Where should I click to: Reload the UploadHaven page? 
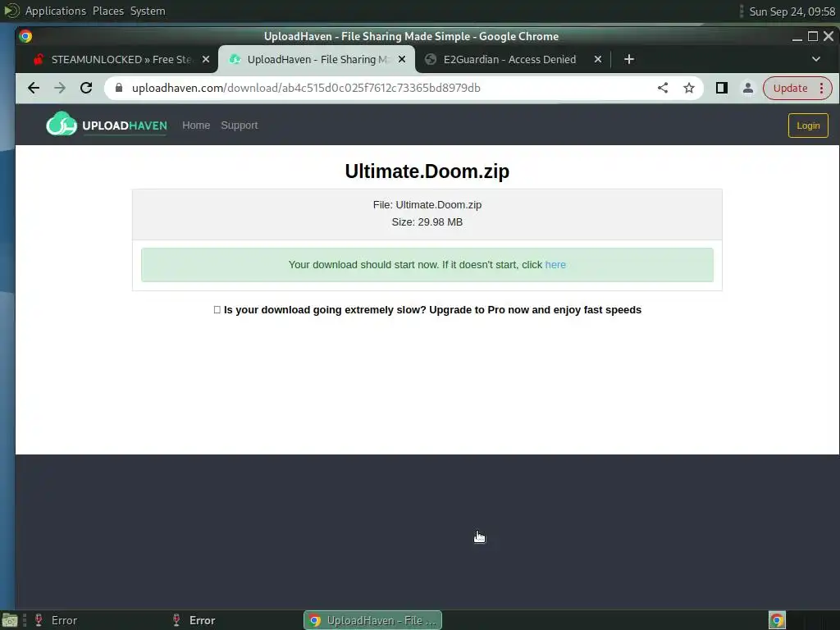86,88
